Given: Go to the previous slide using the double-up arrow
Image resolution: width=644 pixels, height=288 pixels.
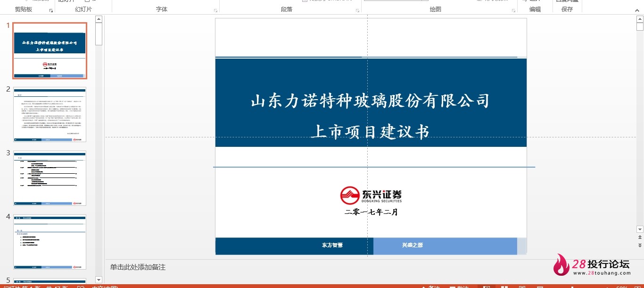Looking at the screenshot, I should [x=640, y=237].
